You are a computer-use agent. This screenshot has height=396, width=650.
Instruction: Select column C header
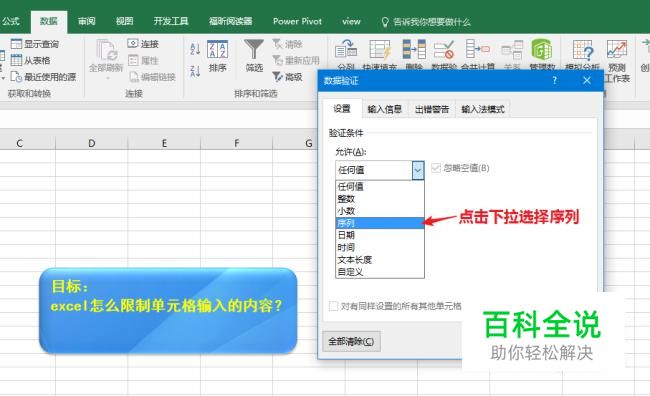point(19,143)
